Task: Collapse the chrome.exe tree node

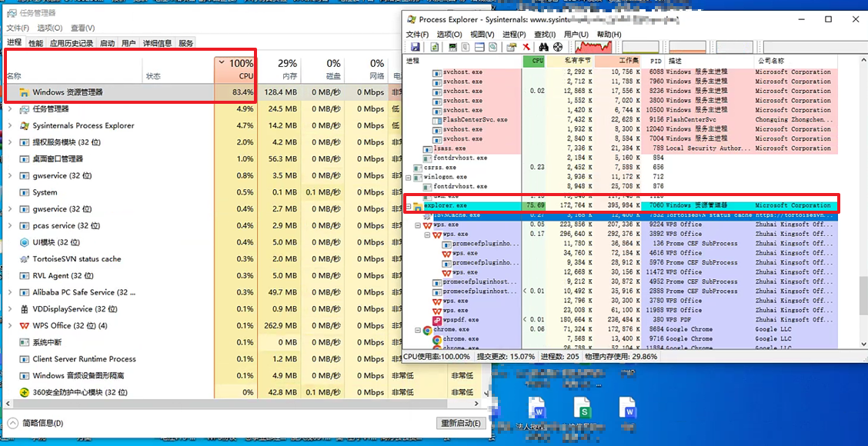Action: [x=418, y=330]
